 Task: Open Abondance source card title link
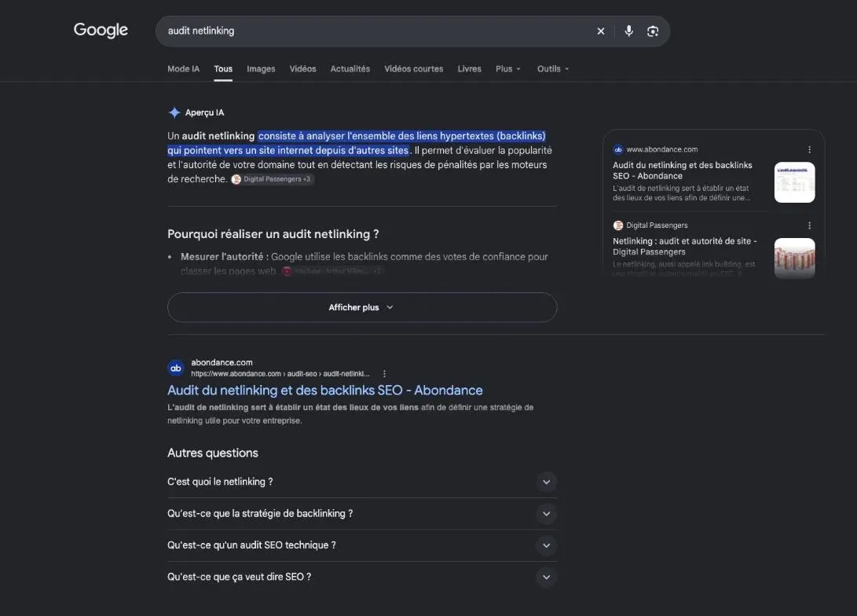click(x=682, y=170)
